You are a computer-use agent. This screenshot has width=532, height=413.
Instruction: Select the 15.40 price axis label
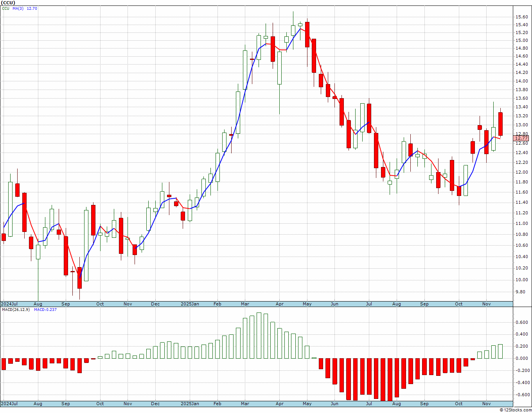point(521,25)
